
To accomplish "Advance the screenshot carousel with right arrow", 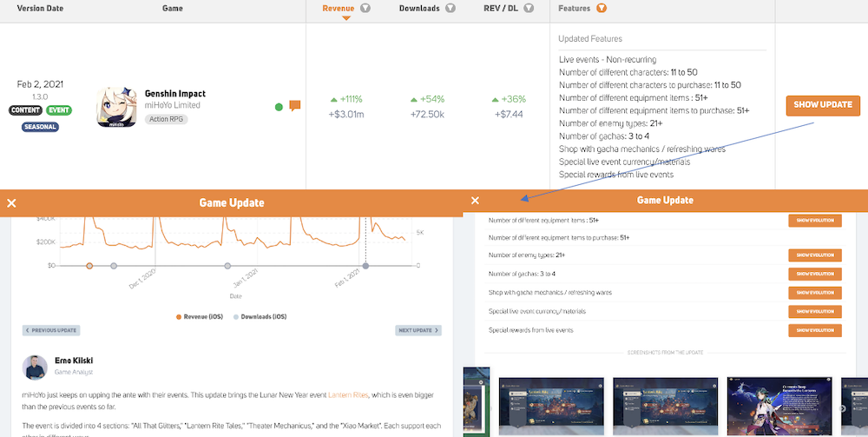I will (x=844, y=408).
